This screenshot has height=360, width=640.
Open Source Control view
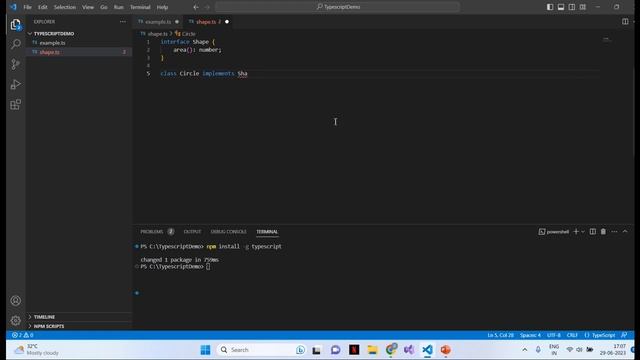click(x=16, y=64)
